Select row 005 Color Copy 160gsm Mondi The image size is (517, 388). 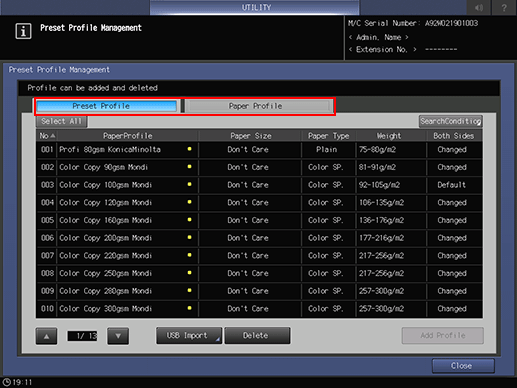tap(259, 220)
